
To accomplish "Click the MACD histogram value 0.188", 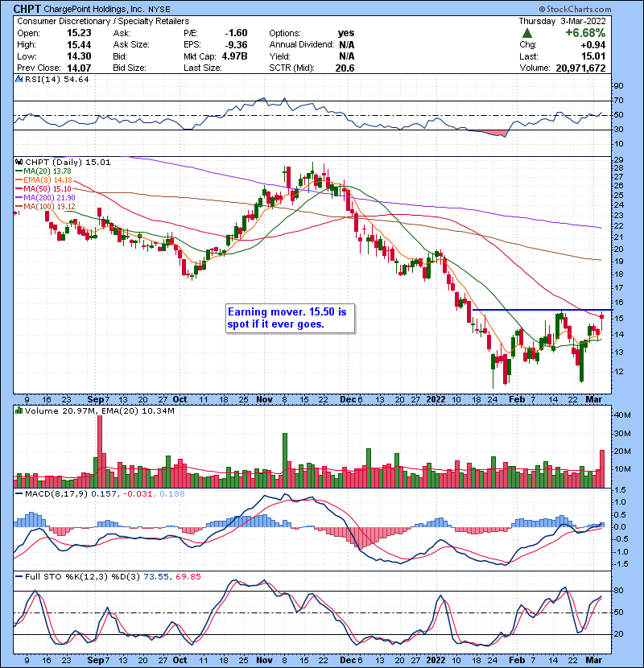I will coord(172,494).
